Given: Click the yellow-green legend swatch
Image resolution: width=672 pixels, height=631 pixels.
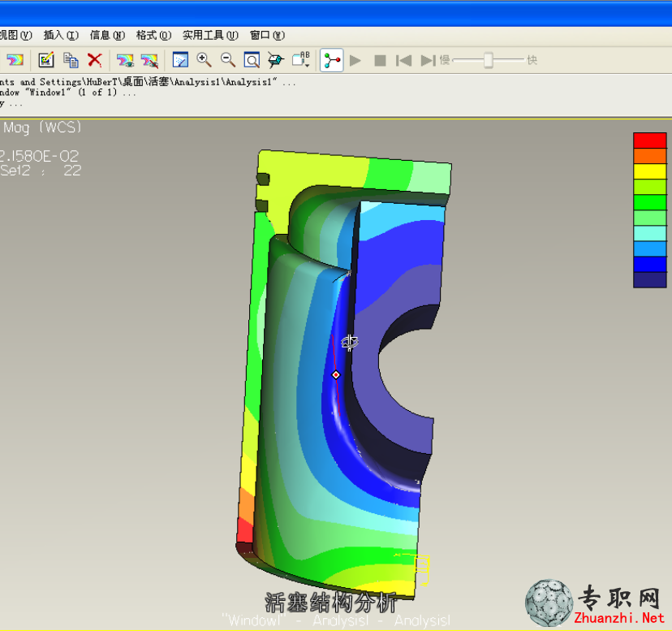Looking at the screenshot, I should click(x=650, y=187).
